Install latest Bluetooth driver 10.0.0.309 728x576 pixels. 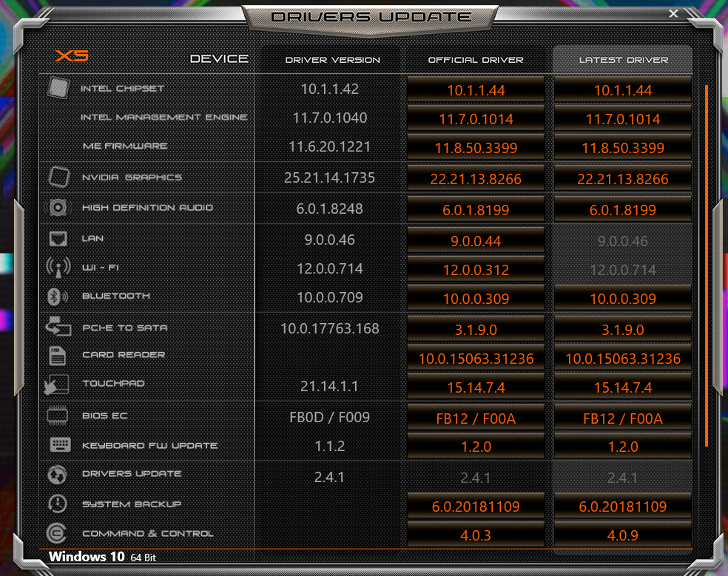click(623, 298)
